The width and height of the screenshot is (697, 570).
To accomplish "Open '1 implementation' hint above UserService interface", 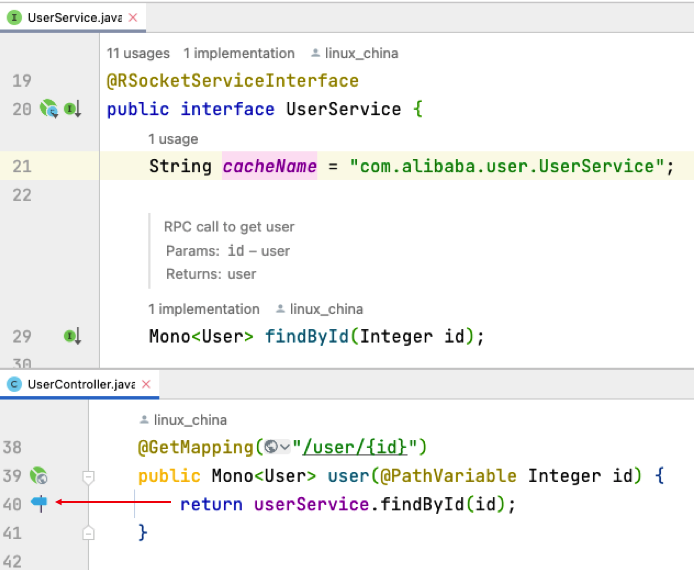I will [x=239, y=53].
